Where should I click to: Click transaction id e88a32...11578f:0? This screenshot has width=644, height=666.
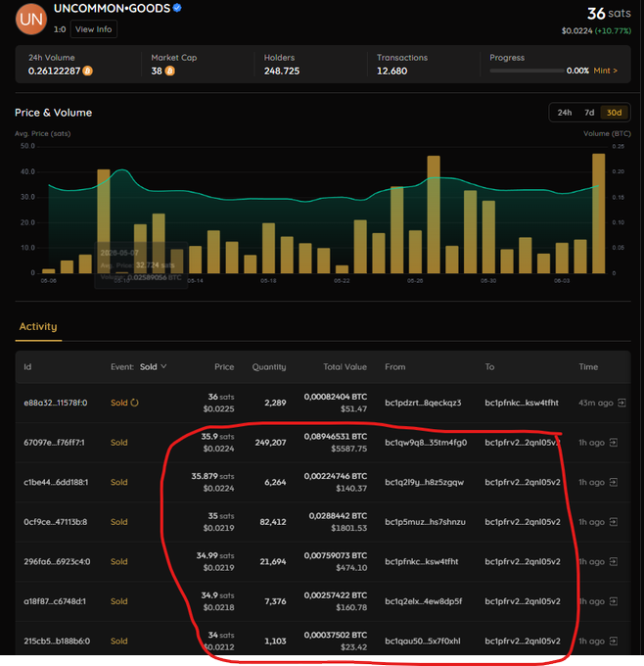point(56,403)
